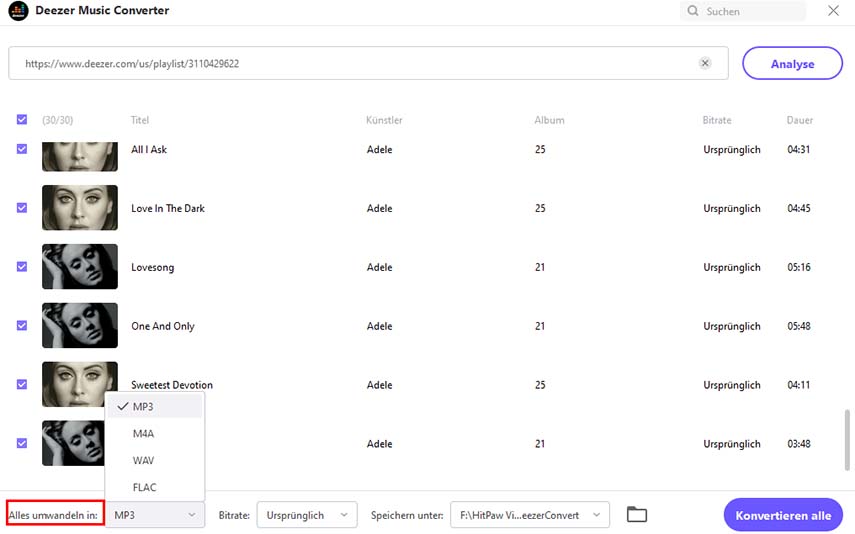Click the duration '04:31' of All I Ask
Viewport: 855px width, 534px height.
(799, 149)
